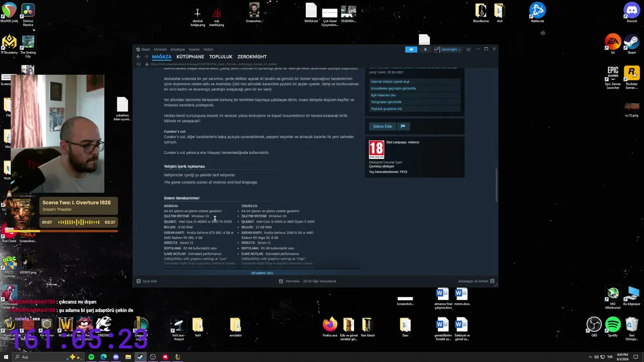Open the Steam announcements megaphone button

click(x=411, y=49)
